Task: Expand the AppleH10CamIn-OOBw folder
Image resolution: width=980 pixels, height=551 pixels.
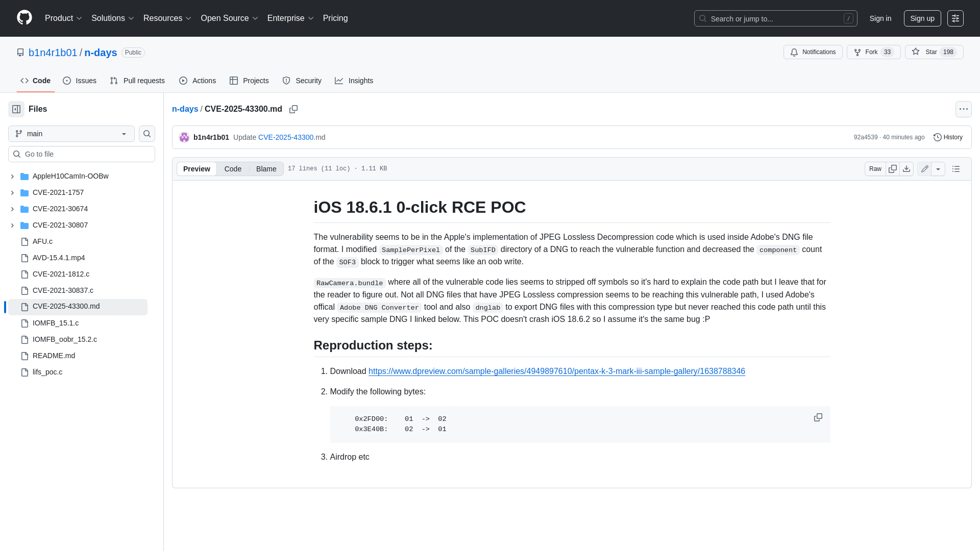Action: click(x=12, y=177)
